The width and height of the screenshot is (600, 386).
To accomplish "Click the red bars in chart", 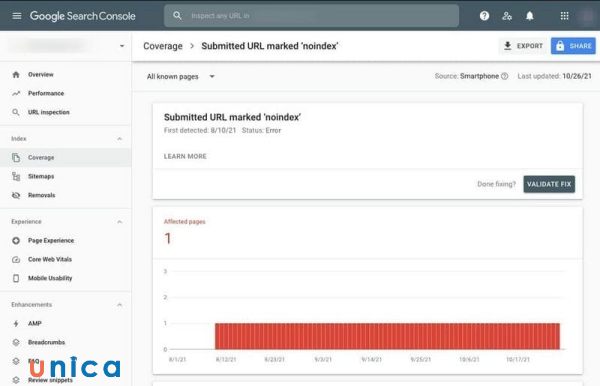I will click(x=387, y=336).
